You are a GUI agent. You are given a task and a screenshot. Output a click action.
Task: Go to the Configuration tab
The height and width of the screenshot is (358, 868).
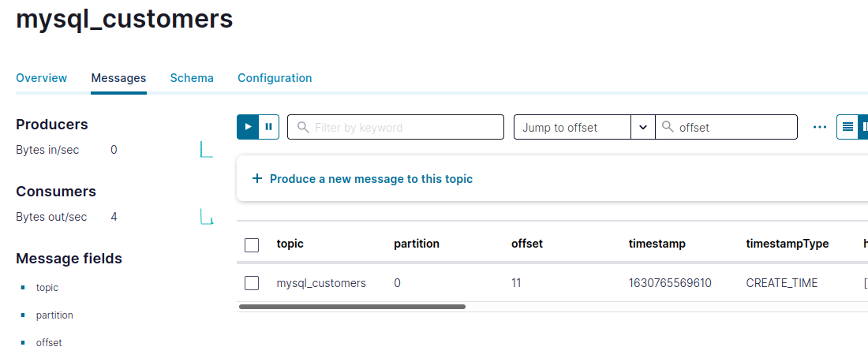pyautogui.click(x=275, y=78)
